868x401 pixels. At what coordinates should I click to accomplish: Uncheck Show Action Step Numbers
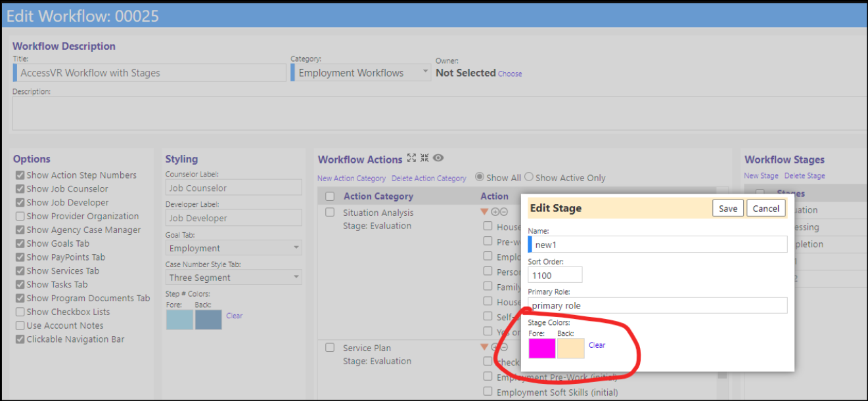tap(20, 175)
